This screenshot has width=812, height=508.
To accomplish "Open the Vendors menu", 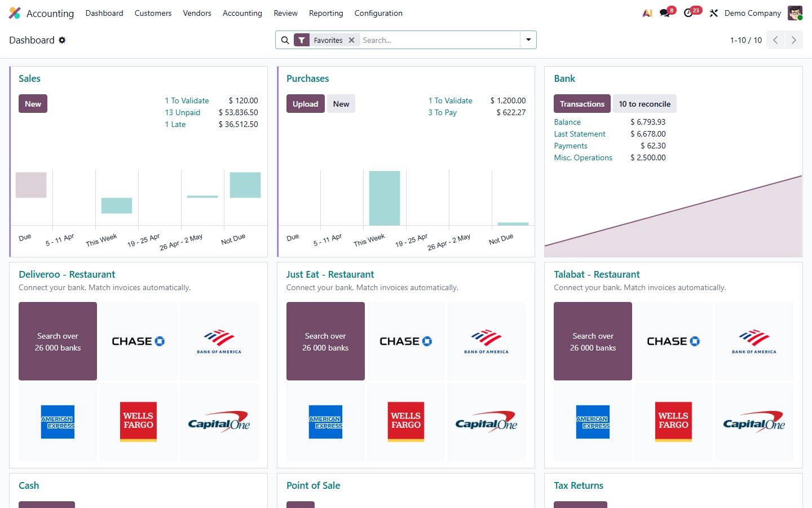I will [x=197, y=13].
